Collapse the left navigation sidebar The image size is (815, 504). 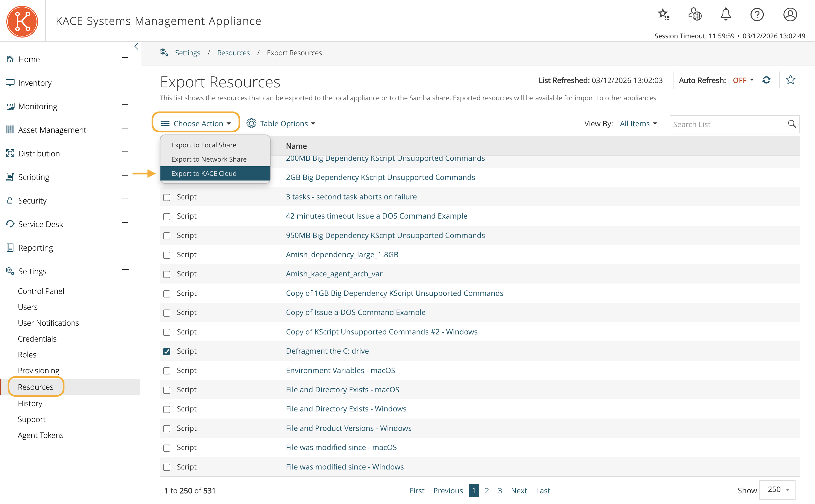coord(136,47)
